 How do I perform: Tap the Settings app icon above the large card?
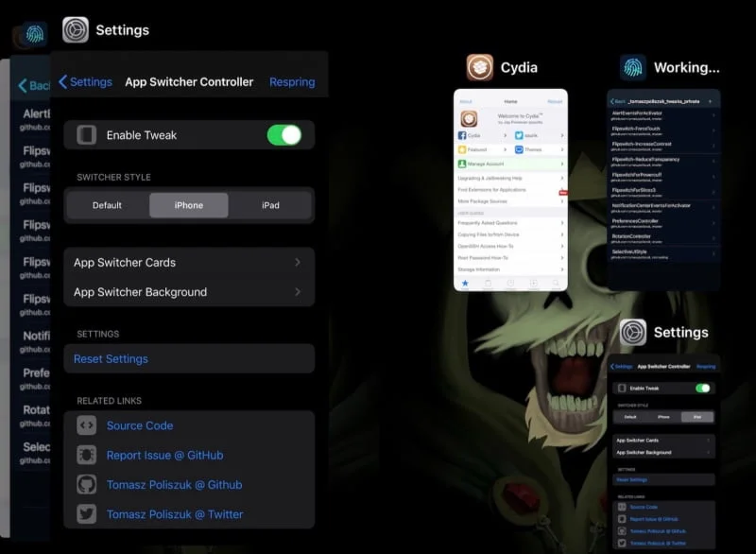[x=76, y=30]
